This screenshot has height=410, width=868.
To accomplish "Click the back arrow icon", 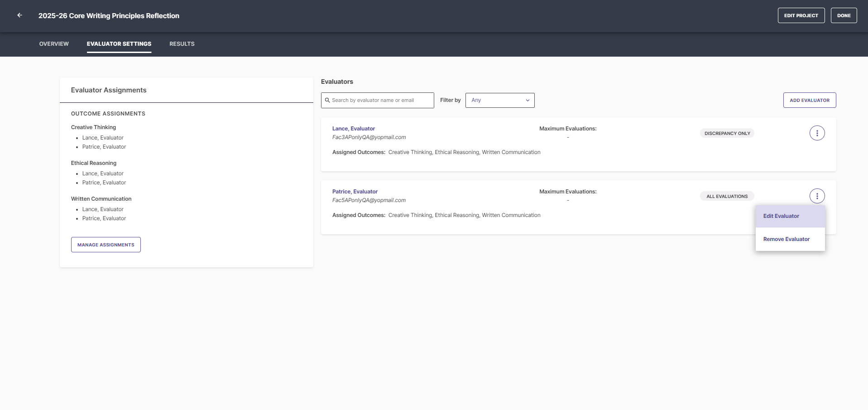I will (x=19, y=15).
